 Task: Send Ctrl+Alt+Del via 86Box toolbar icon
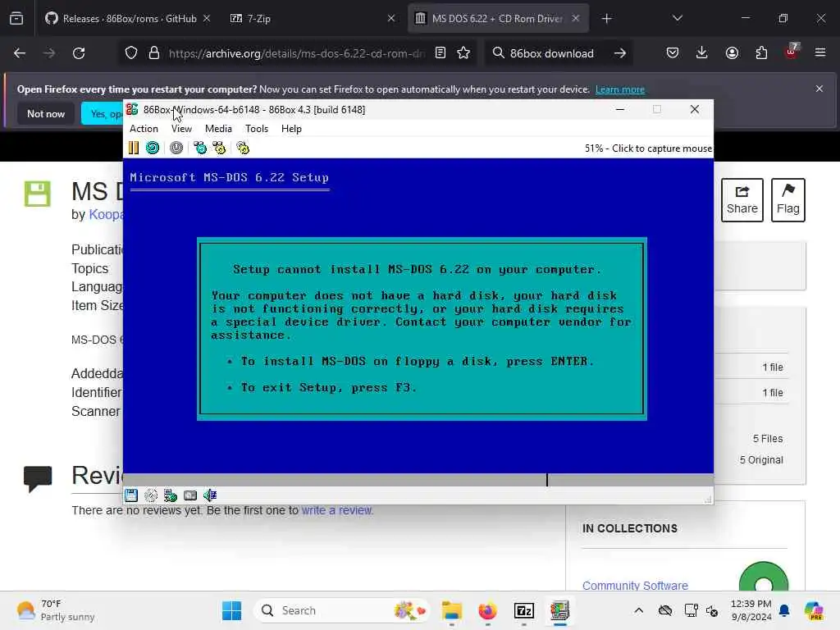pyautogui.click(x=200, y=148)
